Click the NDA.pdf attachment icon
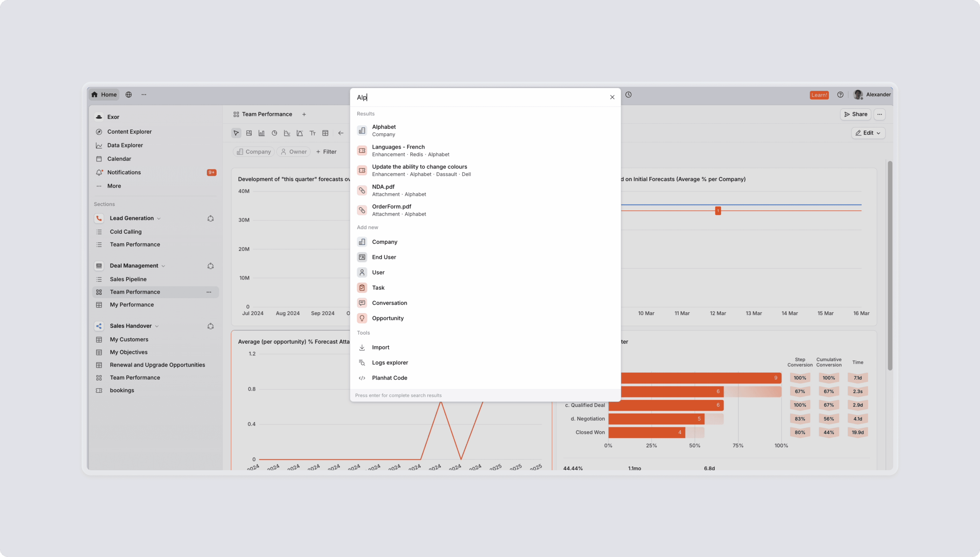Viewport: 980px width, 557px height. pos(362,190)
